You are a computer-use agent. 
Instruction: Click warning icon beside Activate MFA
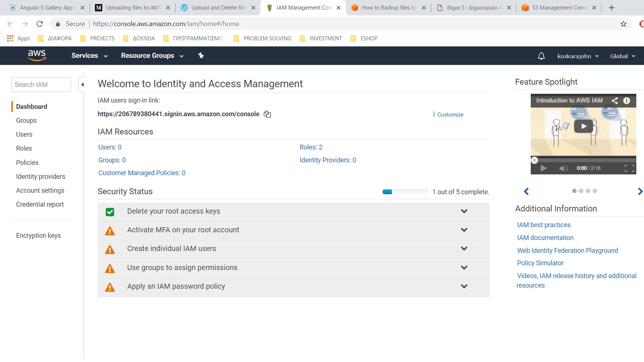[110, 231]
